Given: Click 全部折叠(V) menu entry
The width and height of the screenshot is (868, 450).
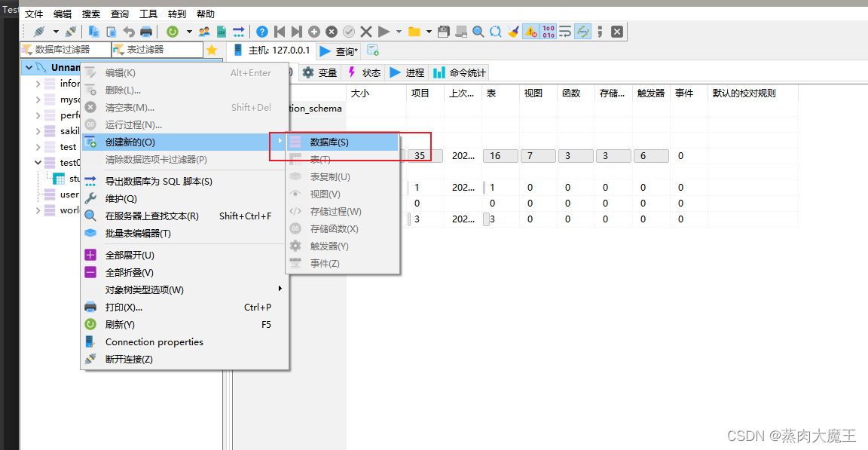Looking at the screenshot, I should [185, 273].
